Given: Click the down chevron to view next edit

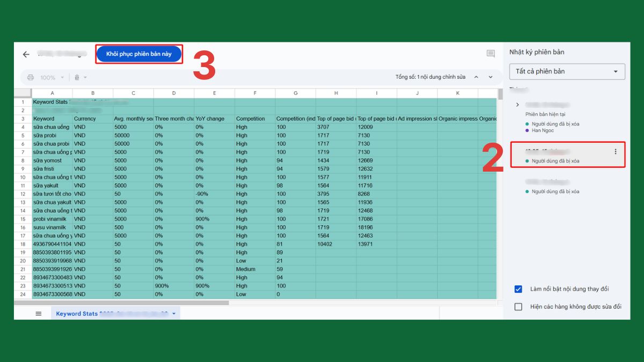Looking at the screenshot, I should pos(491,77).
